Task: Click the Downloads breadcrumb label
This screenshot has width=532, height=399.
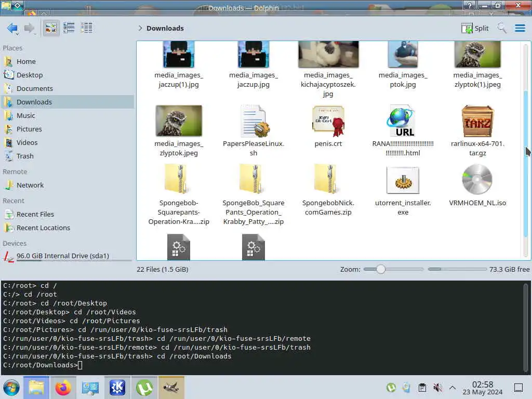Action: pyautogui.click(x=165, y=28)
